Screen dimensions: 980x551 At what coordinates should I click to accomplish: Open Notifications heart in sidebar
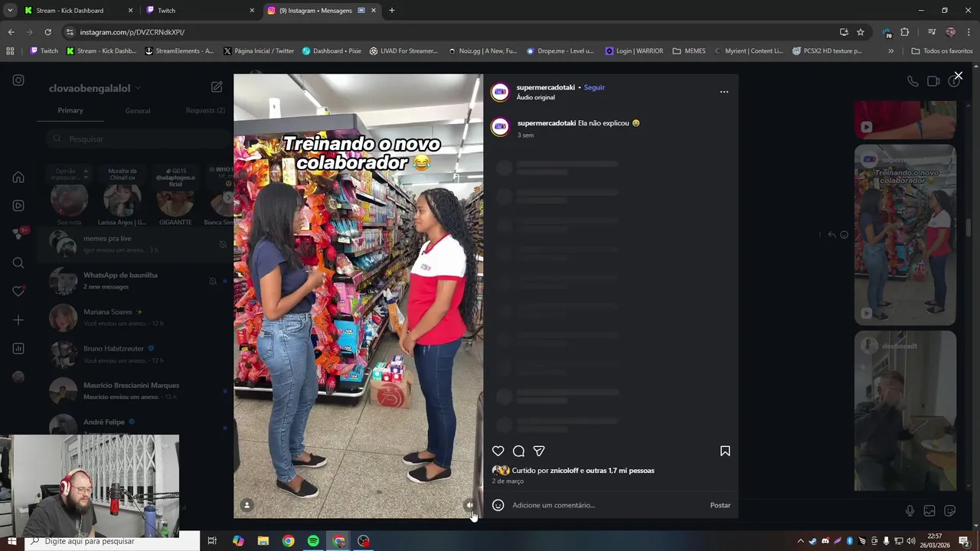click(x=18, y=292)
